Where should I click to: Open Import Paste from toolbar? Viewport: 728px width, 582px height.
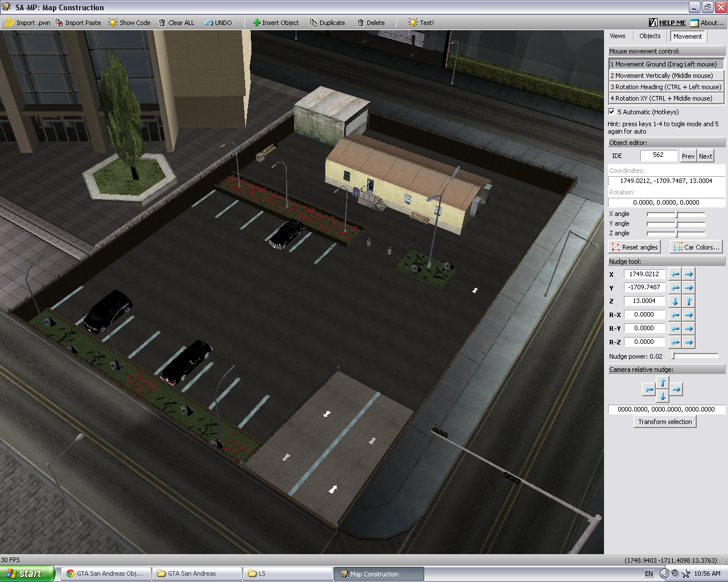click(78, 23)
